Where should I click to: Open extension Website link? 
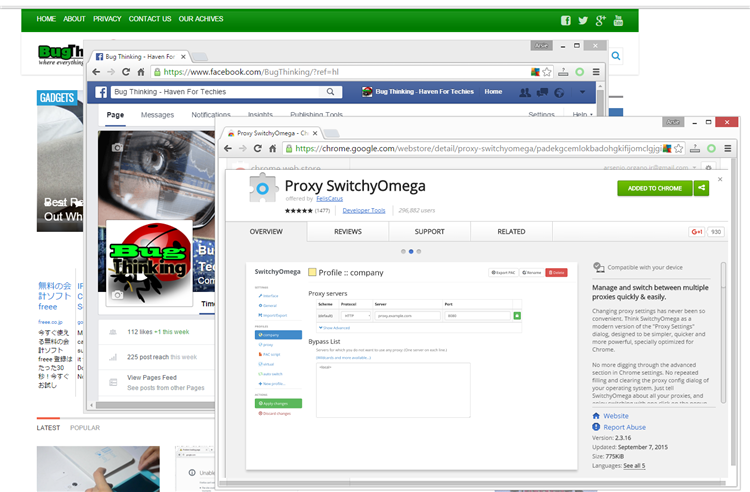pyautogui.click(x=616, y=416)
